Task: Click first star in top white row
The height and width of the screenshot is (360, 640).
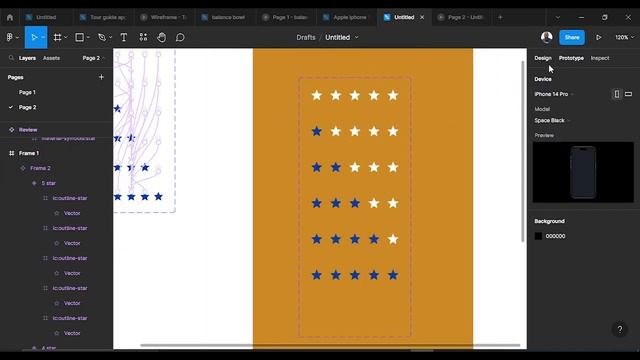Action: (x=316, y=96)
